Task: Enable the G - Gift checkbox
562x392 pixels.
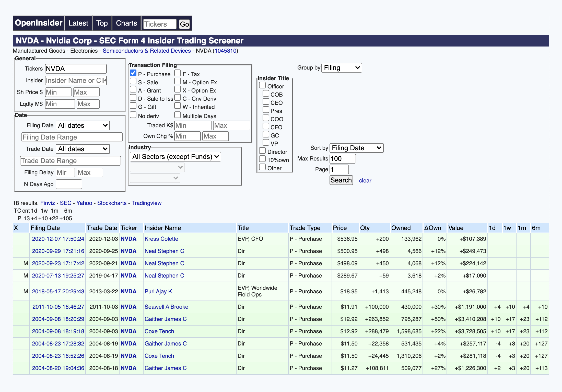Action: (x=133, y=106)
